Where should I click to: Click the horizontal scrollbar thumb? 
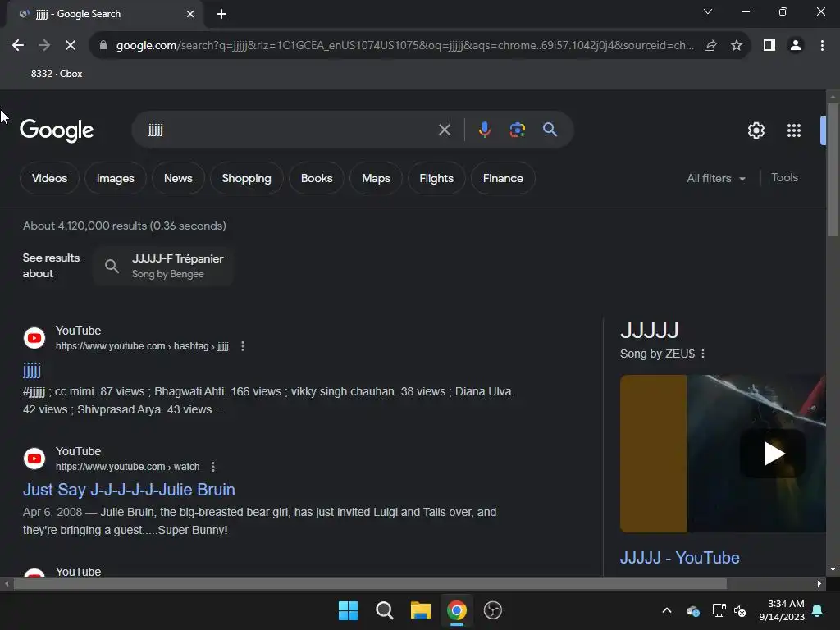click(x=370, y=583)
